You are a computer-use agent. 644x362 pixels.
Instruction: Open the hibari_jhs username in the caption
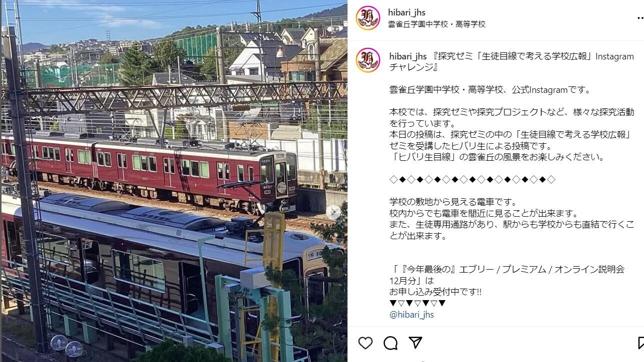(408, 56)
